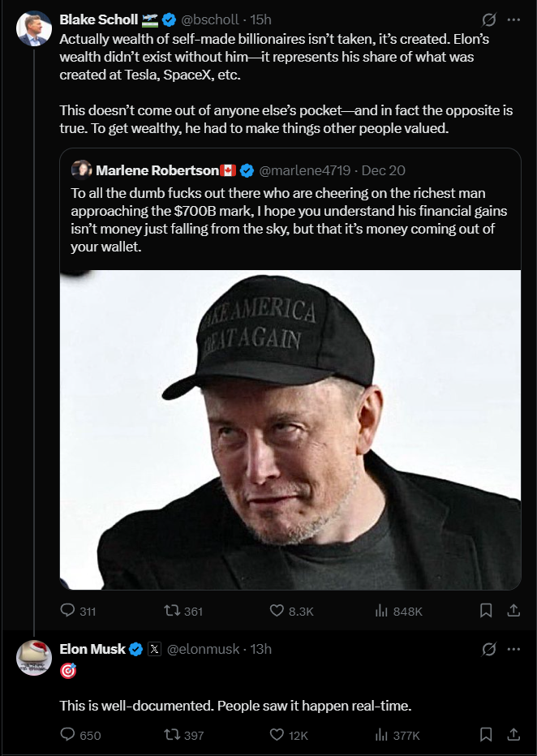Bookmark Blake Scholl's post
The image size is (537, 756).
486,611
